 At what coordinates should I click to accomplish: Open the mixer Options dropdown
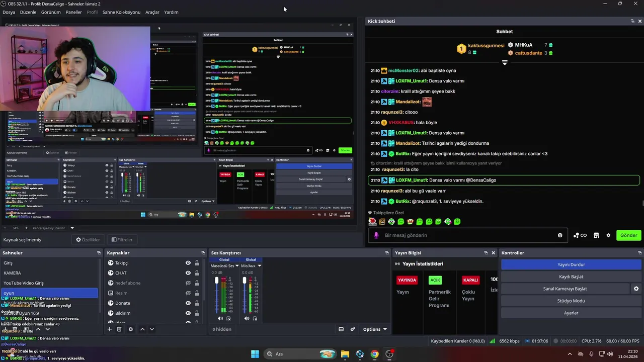pos(375,329)
